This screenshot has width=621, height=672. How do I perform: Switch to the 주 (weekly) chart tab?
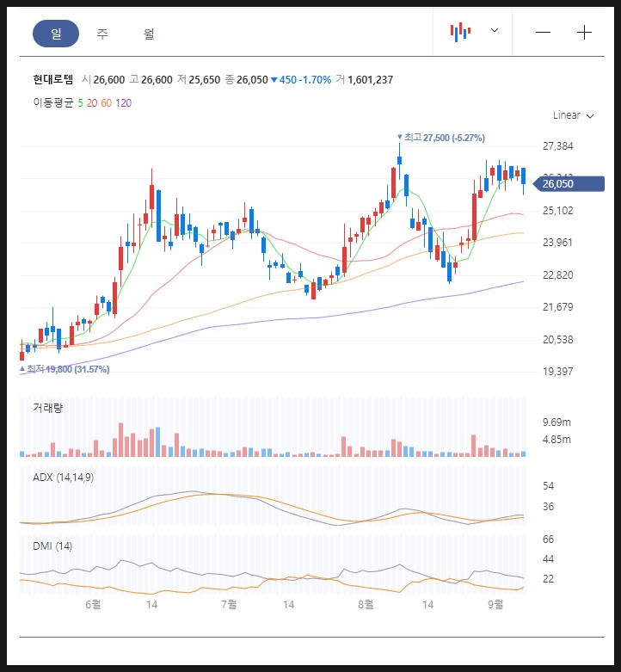(x=102, y=34)
